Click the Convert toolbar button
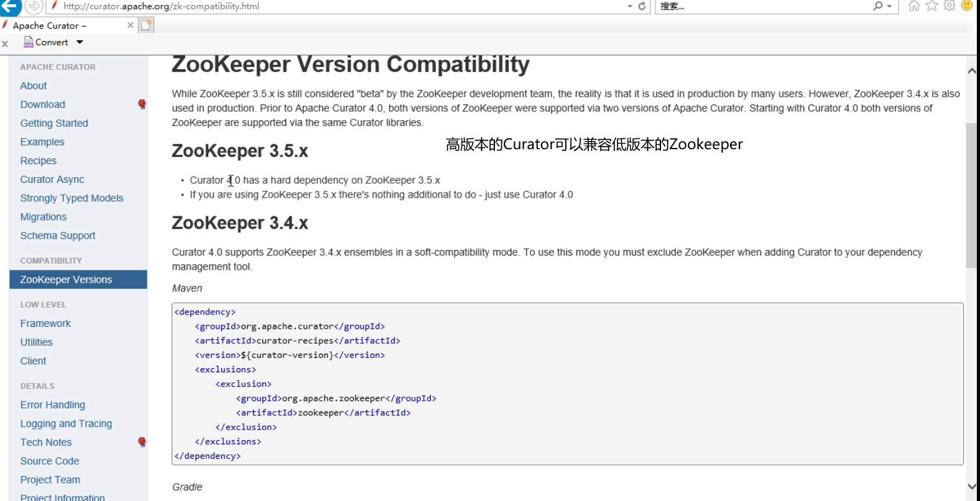This screenshot has width=980, height=501. pos(46,42)
